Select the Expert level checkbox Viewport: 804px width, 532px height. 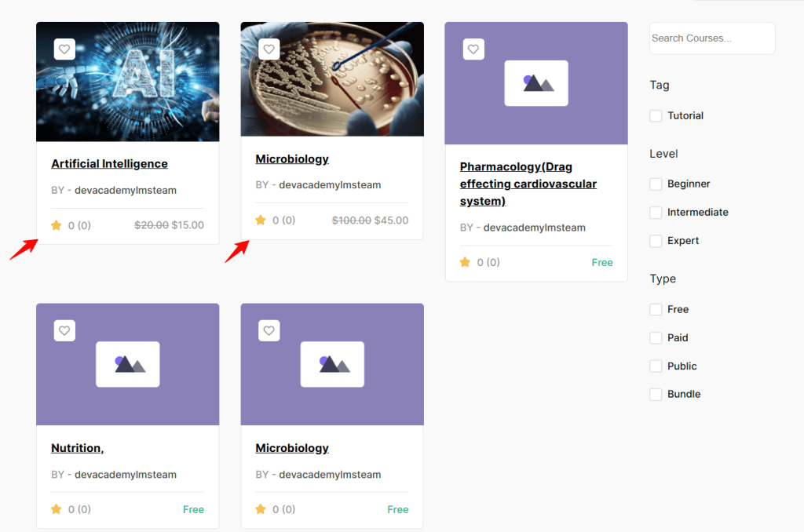click(x=656, y=241)
